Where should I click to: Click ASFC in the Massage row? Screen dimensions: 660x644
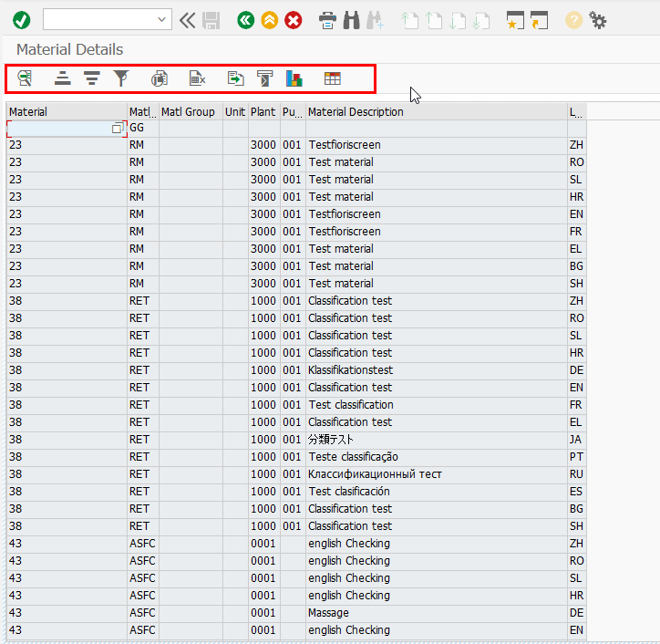pyautogui.click(x=142, y=613)
